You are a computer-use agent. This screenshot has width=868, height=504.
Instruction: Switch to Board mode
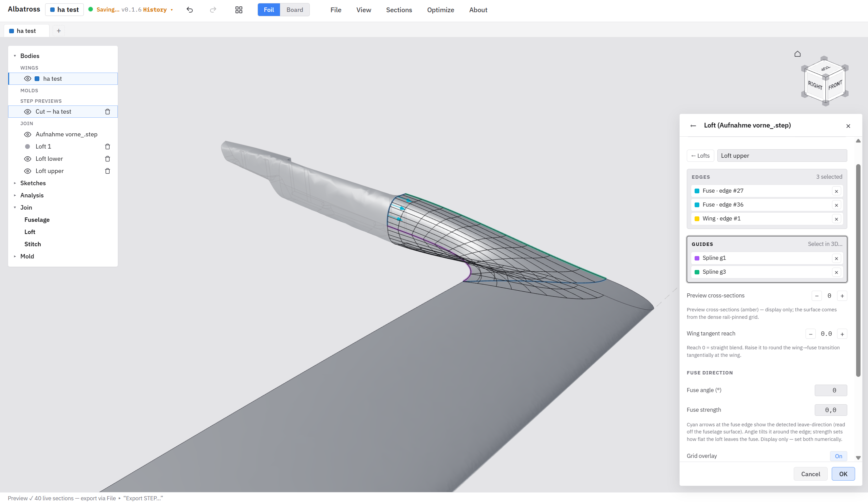[295, 9]
